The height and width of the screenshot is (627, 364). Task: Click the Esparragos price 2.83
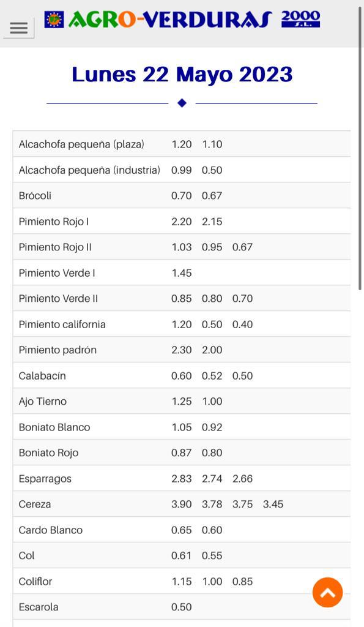[x=182, y=479]
